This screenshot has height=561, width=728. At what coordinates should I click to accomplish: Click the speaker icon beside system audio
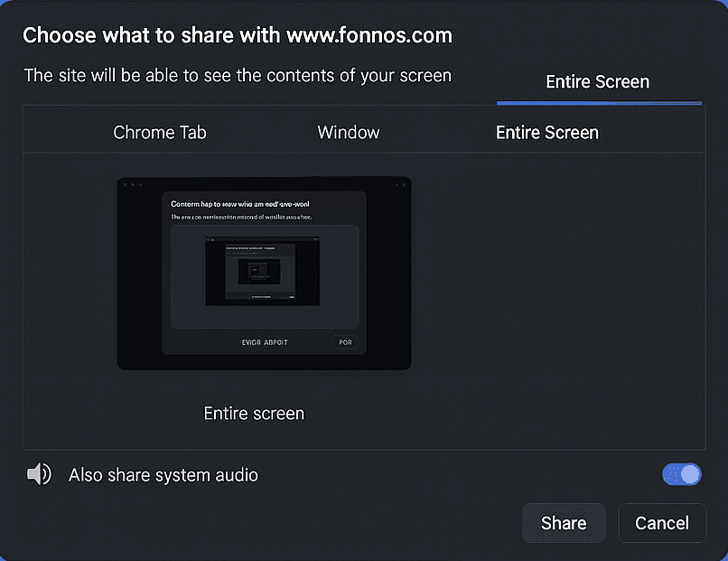point(39,474)
